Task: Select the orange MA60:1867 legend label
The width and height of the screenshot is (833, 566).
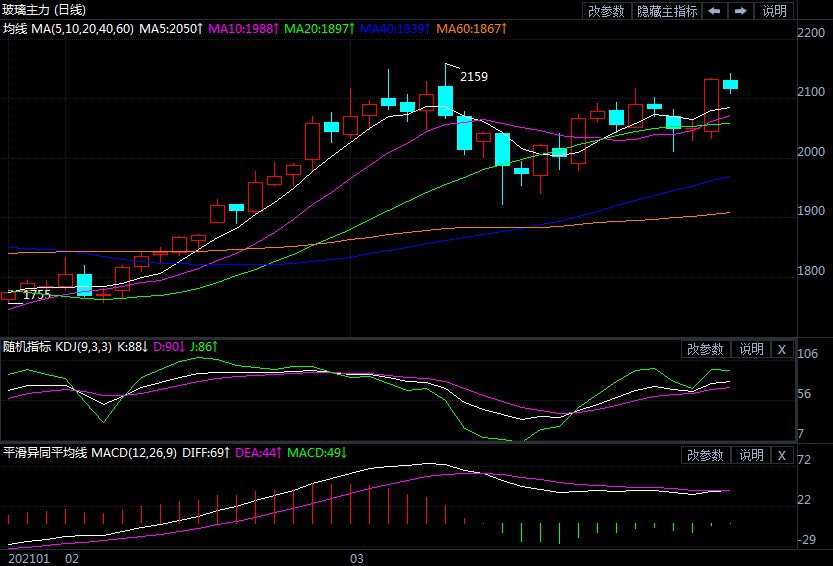Action: click(472, 28)
